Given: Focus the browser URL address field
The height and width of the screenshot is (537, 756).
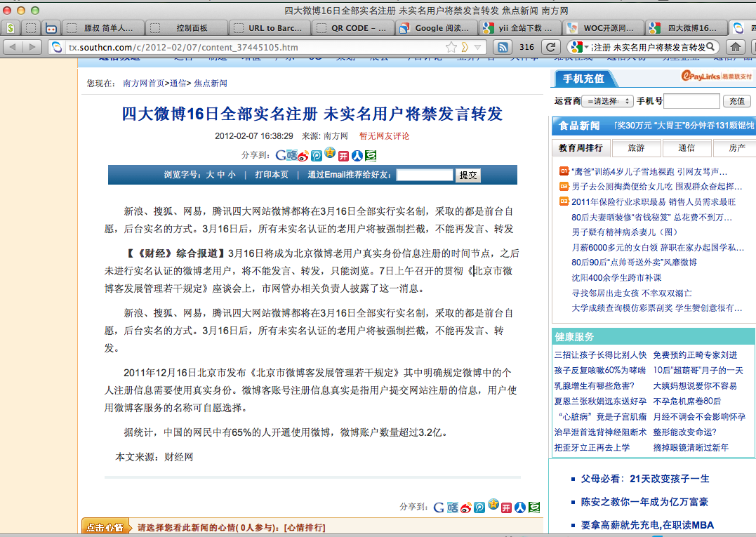Looking at the screenshot, I should click(x=253, y=47).
